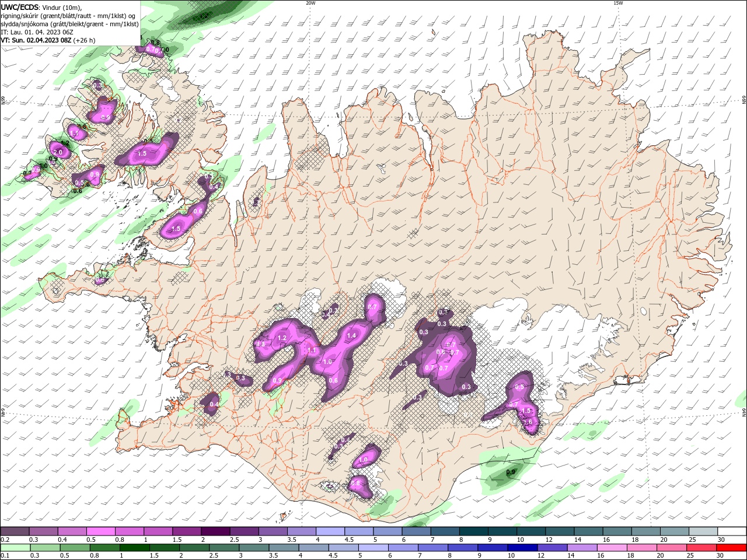Pick the light lavender swatch between 4 and 4.5 in upper legend
The height and width of the screenshot is (560, 747).
330,531
